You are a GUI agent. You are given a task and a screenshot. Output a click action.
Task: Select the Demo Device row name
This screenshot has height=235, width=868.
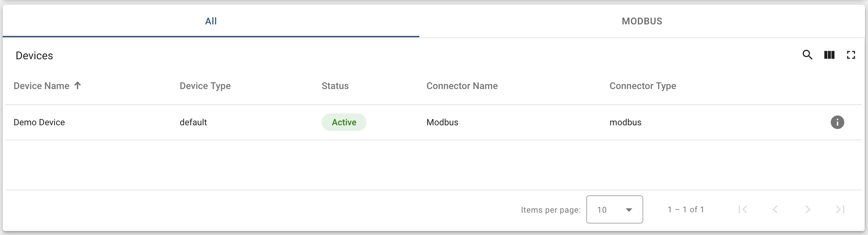click(39, 122)
